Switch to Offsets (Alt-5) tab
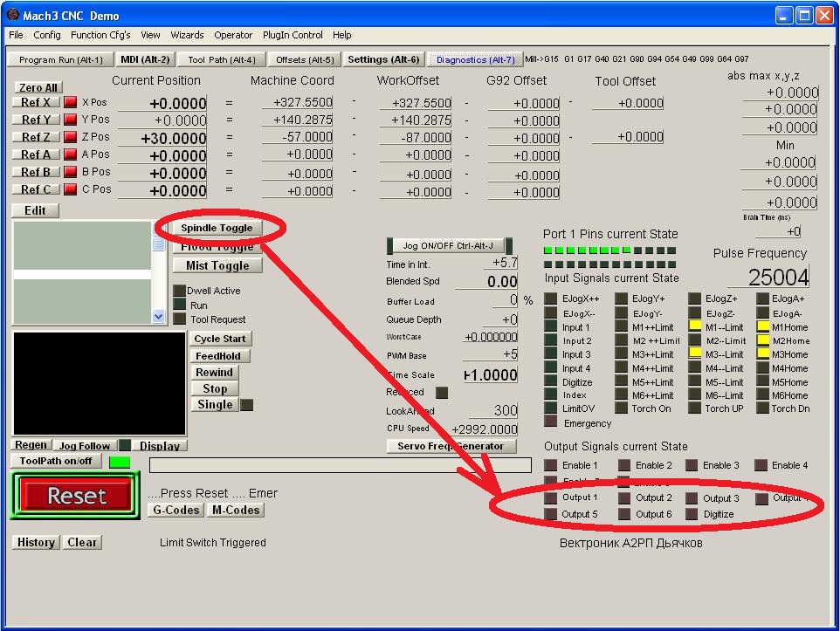840x631 pixels. 304,59
